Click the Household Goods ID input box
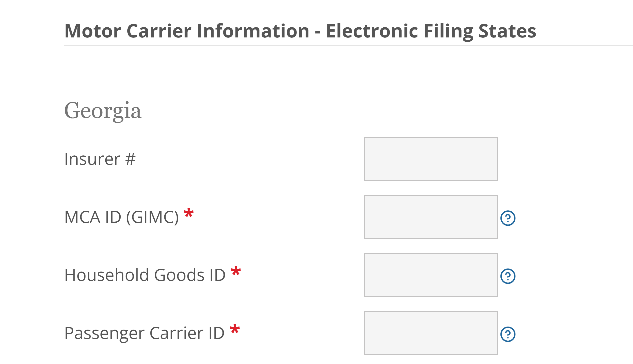 (430, 275)
